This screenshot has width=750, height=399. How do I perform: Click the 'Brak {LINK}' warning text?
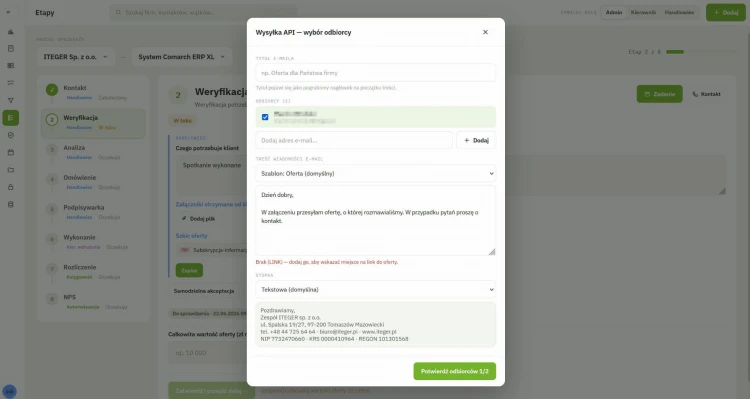[327, 262]
